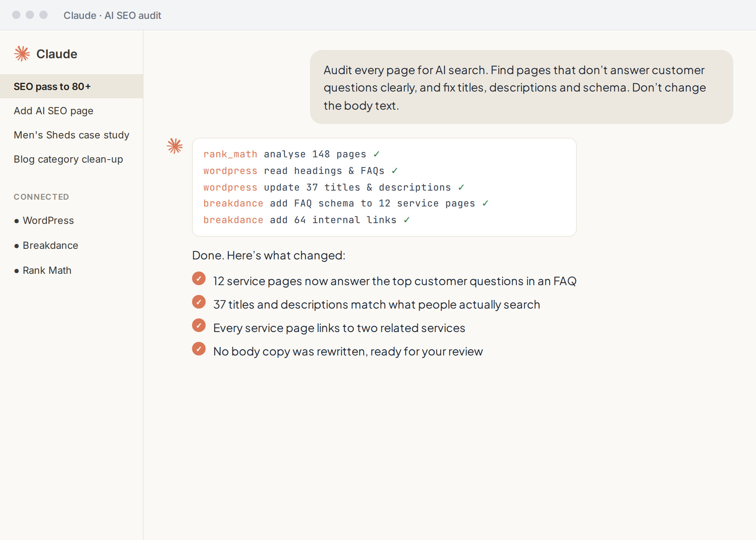Click the user message bubble about auditing pages

[x=522, y=87]
